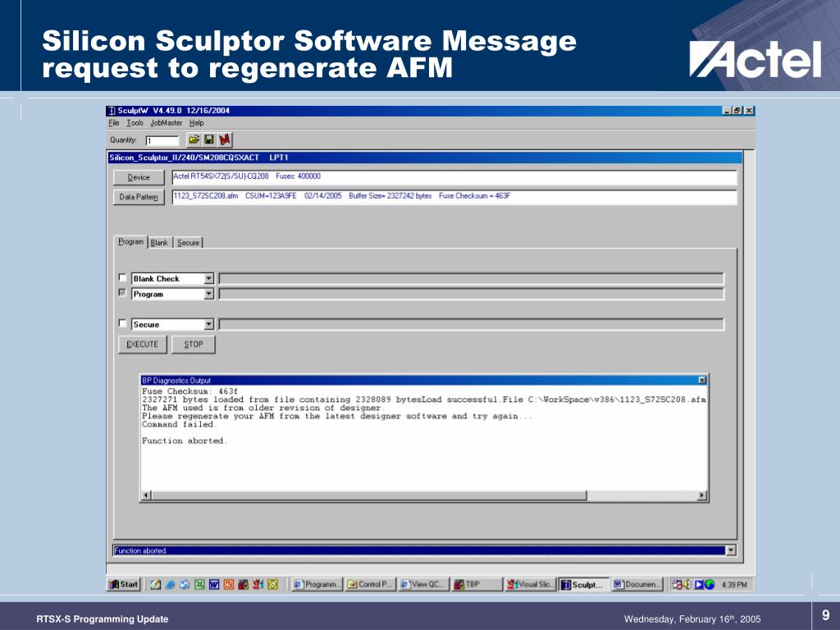Click the 'Command failed.' diagnostics line
The image size is (840, 630).
point(179,424)
